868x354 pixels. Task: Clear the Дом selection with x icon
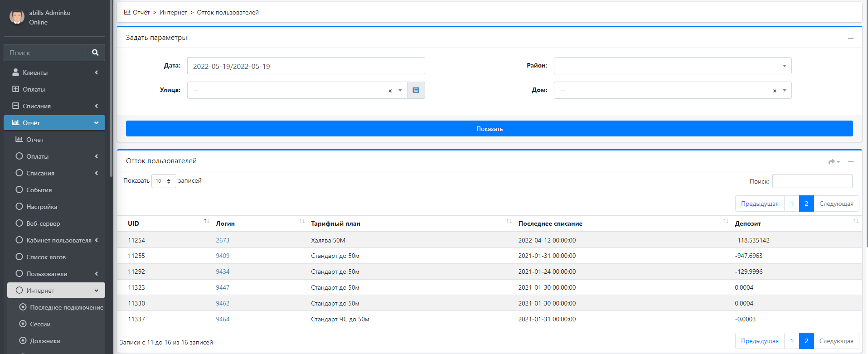pyautogui.click(x=775, y=91)
